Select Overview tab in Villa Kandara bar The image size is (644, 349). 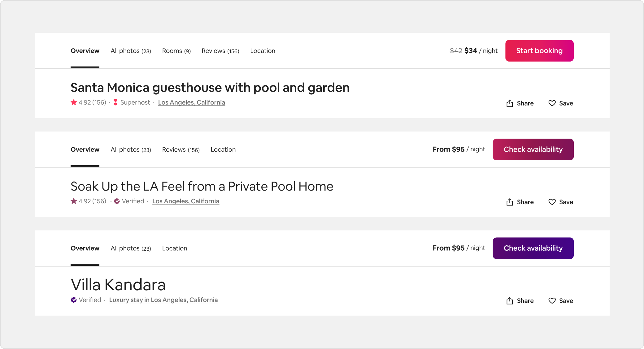pyautogui.click(x=85, y=248)
